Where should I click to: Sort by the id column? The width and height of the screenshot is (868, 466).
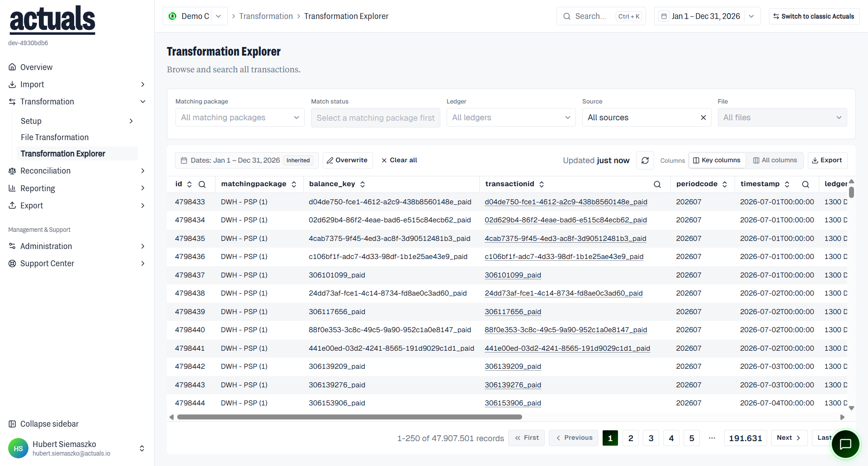pos(189,184)
